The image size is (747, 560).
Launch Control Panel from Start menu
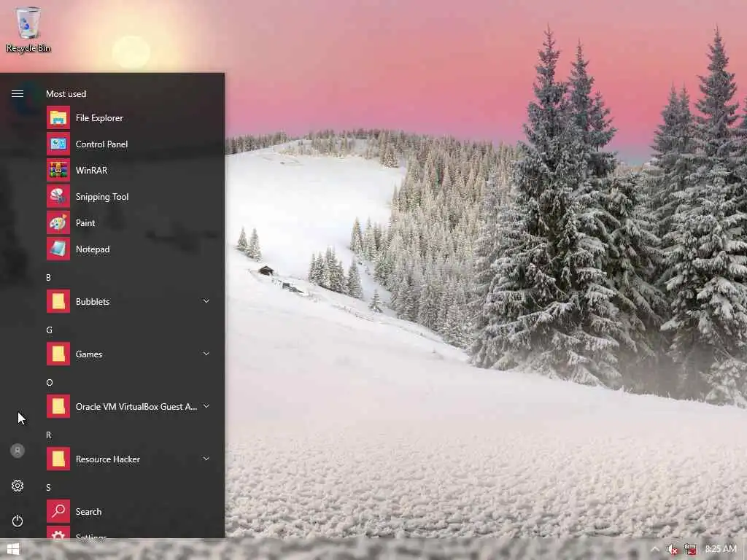click(130, 144)
